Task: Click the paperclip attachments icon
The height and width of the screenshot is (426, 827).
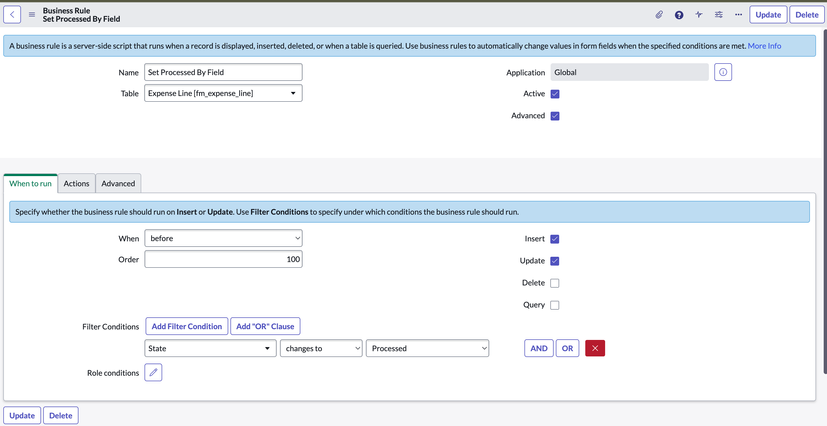Action: click(659, 14)
